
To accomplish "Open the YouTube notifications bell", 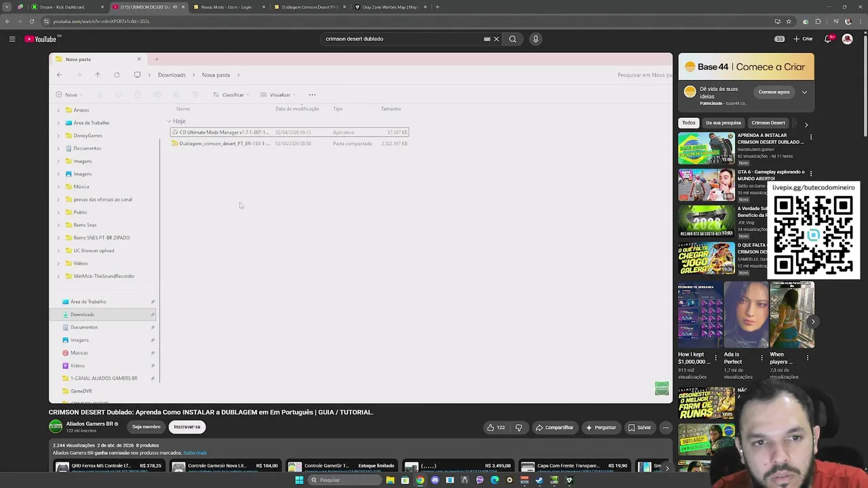I will (828, 39).
